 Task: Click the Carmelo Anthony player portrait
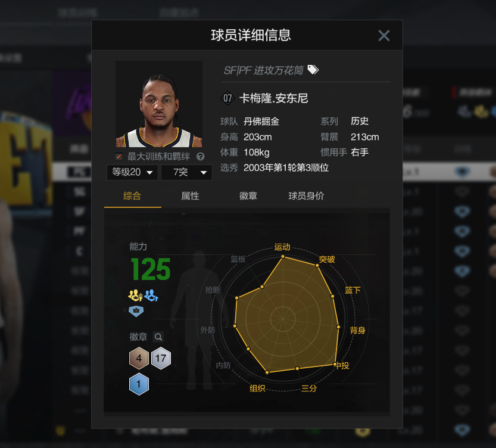click(x=159, y=104)
